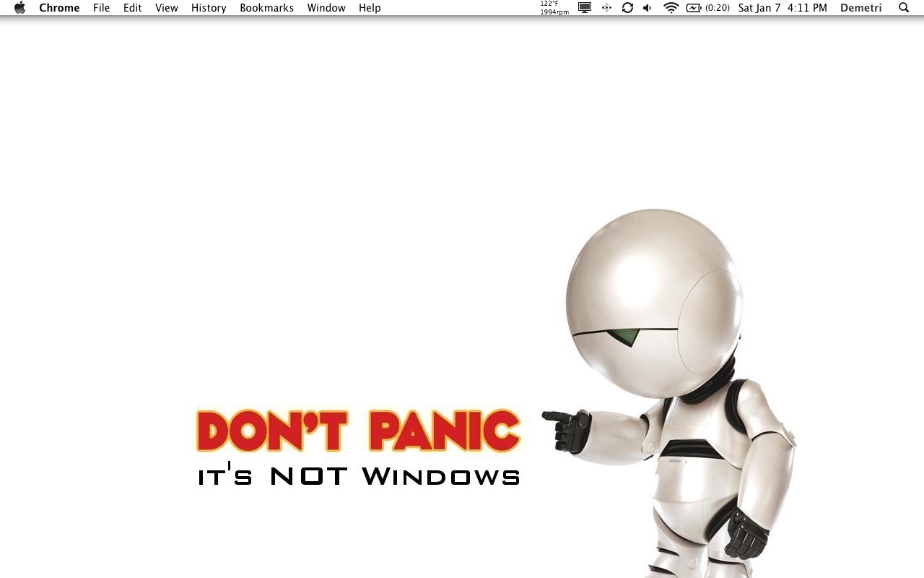
Task: Open the File menu
Action: point(101,8)
